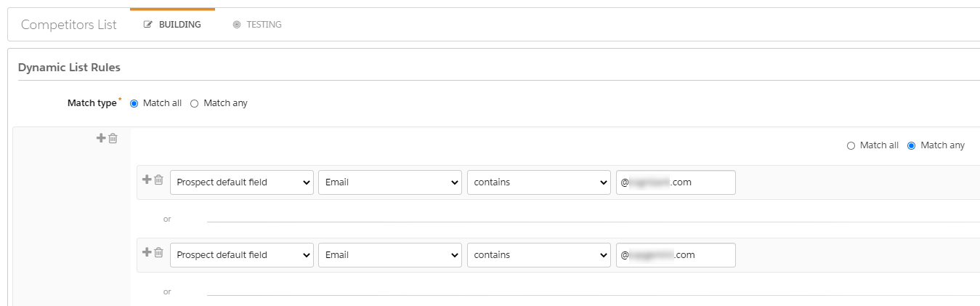Switch to the TESTING tab
The image size is (980, 306).
[257, 25]
